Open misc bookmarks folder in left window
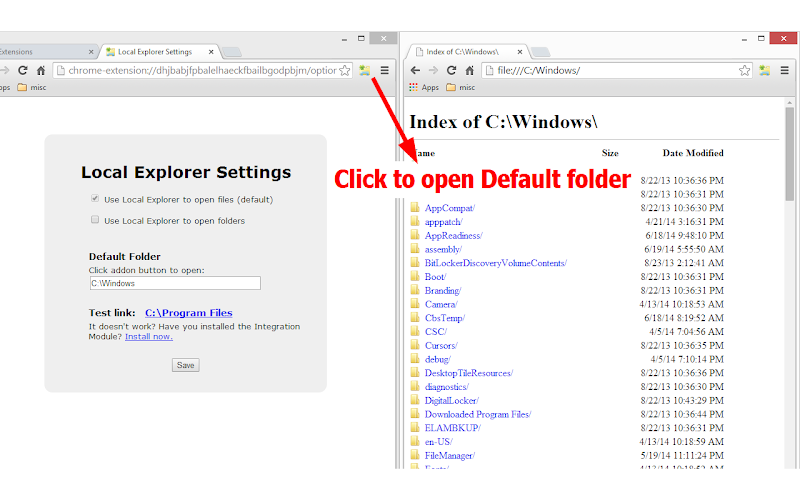 [32, 87]
